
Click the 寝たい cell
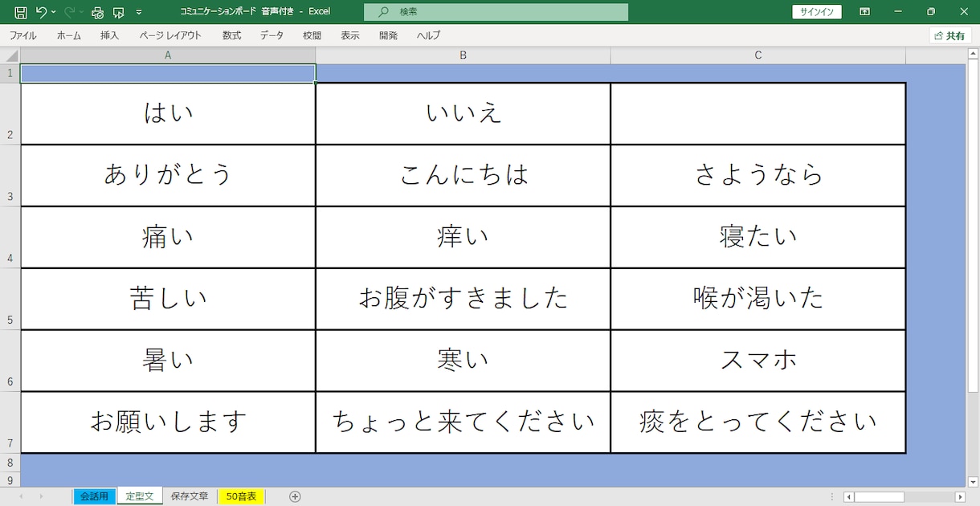tap(758, 237)
